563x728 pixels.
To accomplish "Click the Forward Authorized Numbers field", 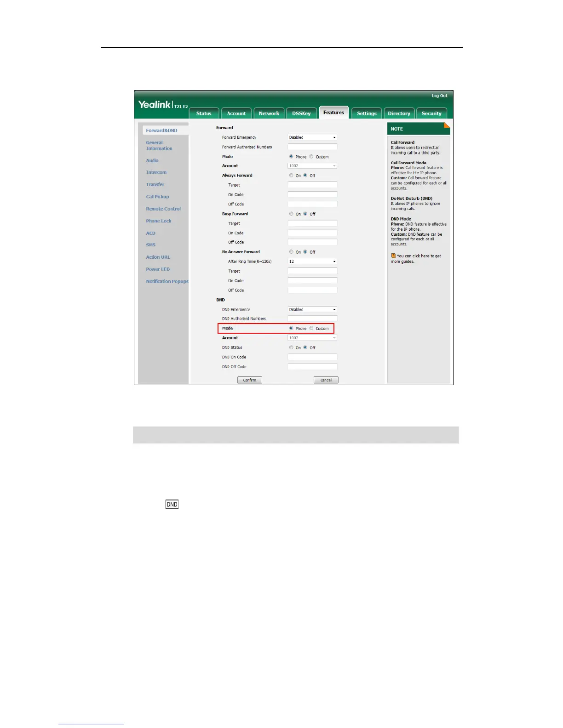I will click(x=312, y=147).
